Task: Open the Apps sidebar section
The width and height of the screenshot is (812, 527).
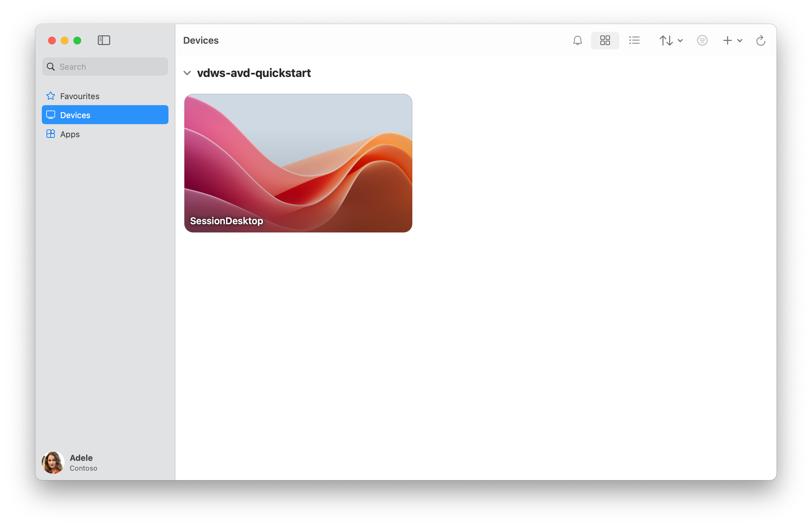Action: (x=70, y=134)
